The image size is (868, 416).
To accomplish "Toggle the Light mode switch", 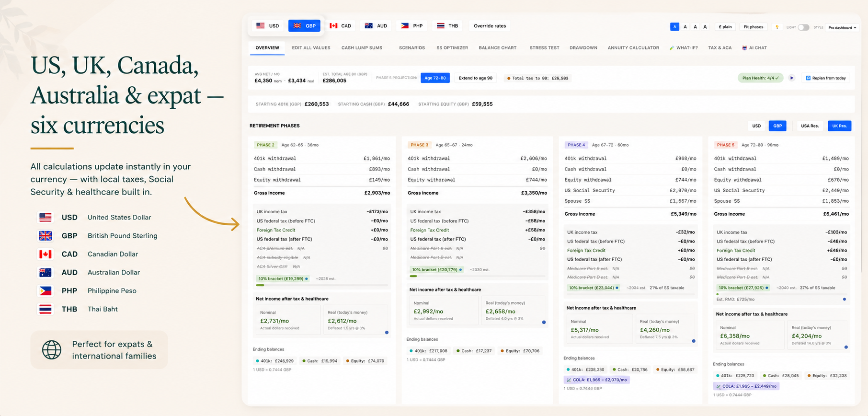I will (x=803, y=27).
